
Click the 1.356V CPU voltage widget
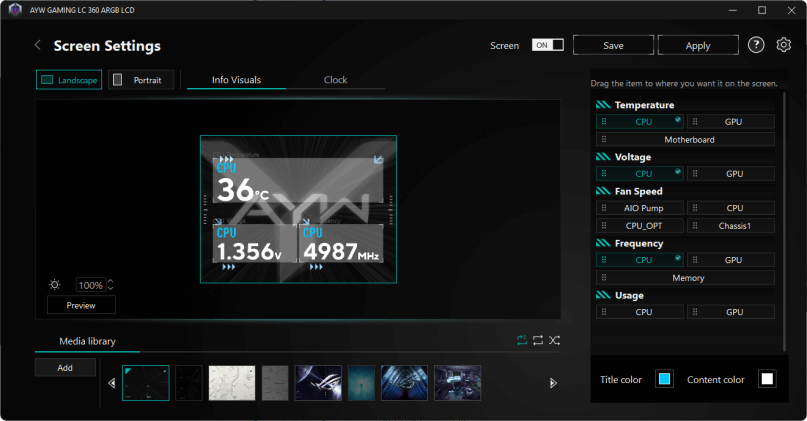(x=255, y=243)
